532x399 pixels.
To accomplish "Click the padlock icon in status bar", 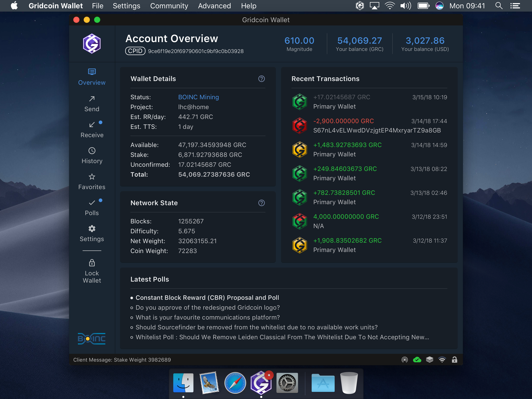I will coord(454,360).
